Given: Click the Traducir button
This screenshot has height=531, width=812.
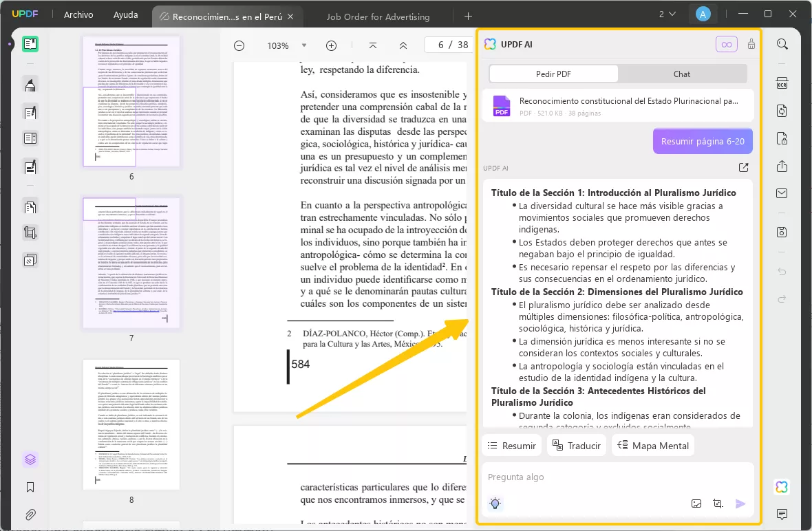Looking at the screenshot, I should pyautogui.click(x=577, y=446).
